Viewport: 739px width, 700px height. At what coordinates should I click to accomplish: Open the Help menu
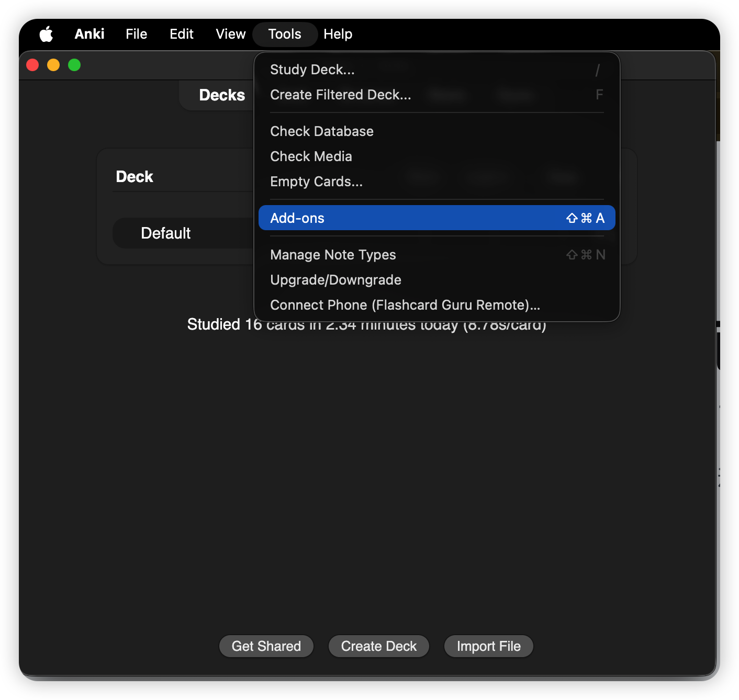click(x=338, y=34)
